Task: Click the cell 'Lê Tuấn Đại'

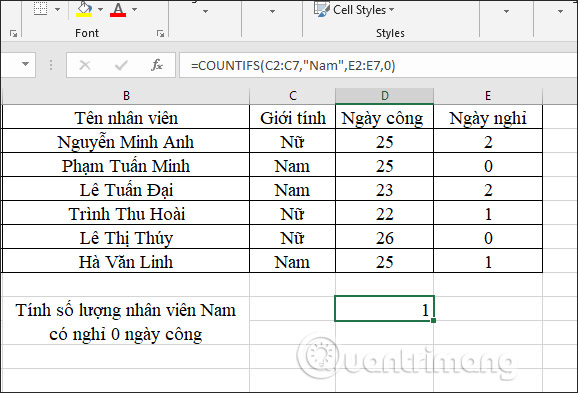Action: point(126,190)
